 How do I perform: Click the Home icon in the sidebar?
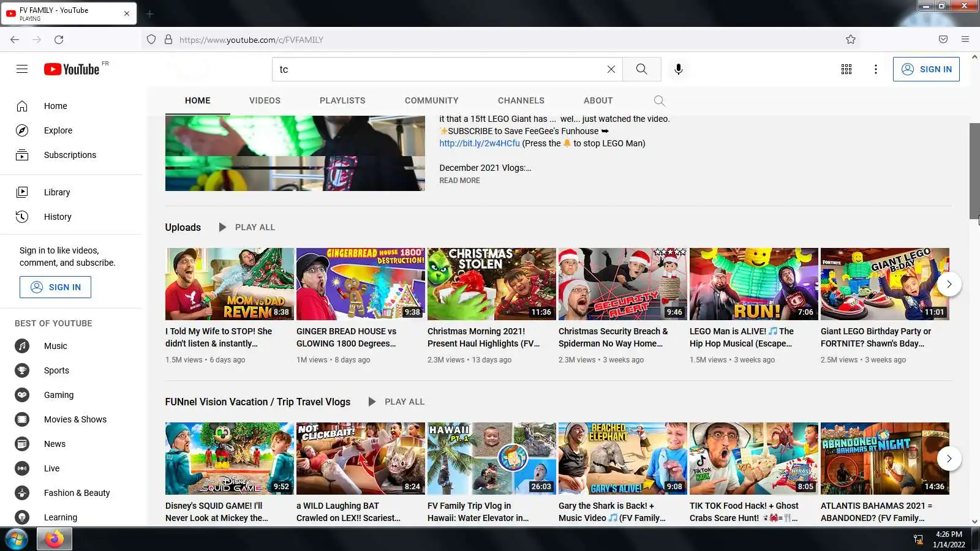22,106
